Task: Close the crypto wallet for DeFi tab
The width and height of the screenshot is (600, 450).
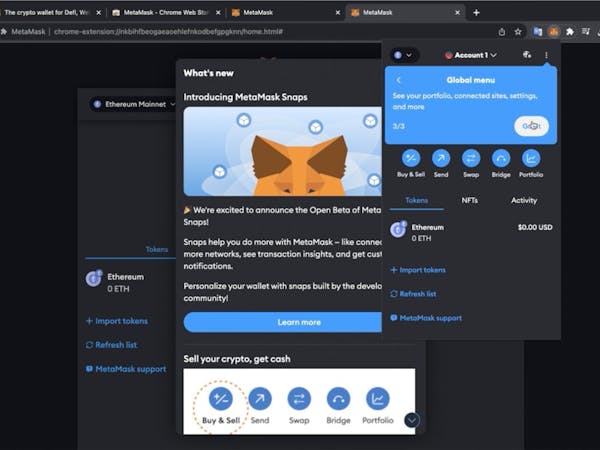Action: point(98,13)
